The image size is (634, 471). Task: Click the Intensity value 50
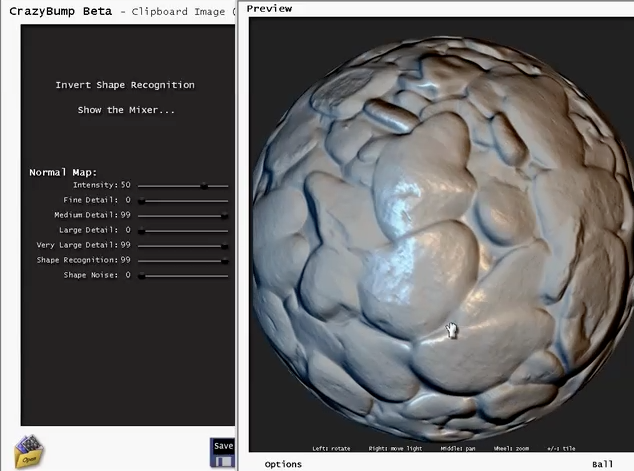click(x=126, y=185)
